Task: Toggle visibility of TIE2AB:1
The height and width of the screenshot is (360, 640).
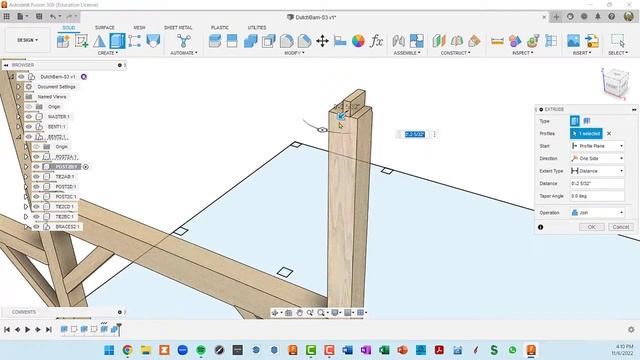Action: pyautogui.click(x=36, y=177)
